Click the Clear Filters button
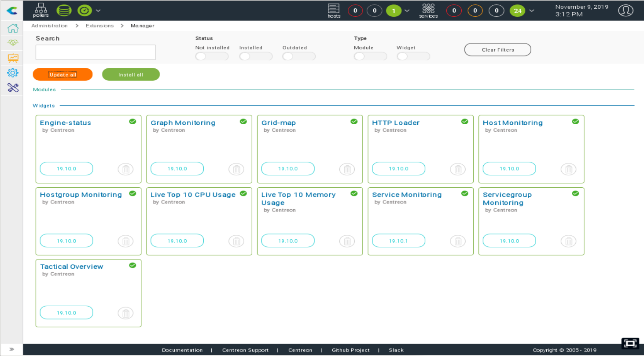The image size is (644, 356). click(497, 50)
